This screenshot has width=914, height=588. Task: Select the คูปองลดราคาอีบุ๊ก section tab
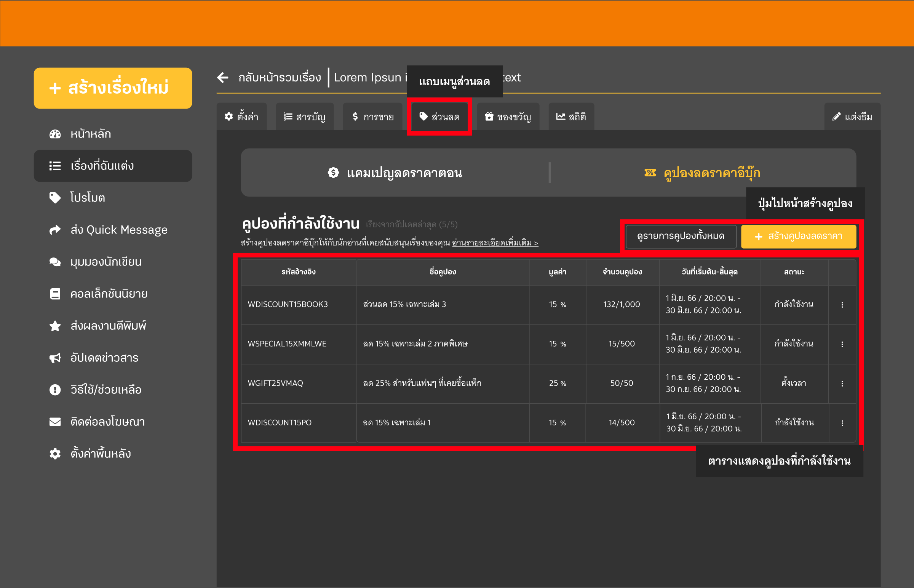703,173
